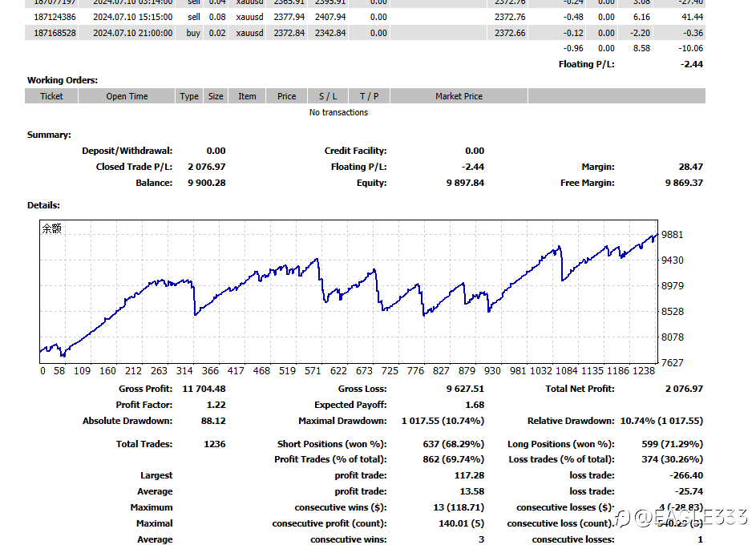756x549 pixels.
Task: Click consecutive wins value 13 (118.71)
Action: pyautogui.click(x=459, y=507)
